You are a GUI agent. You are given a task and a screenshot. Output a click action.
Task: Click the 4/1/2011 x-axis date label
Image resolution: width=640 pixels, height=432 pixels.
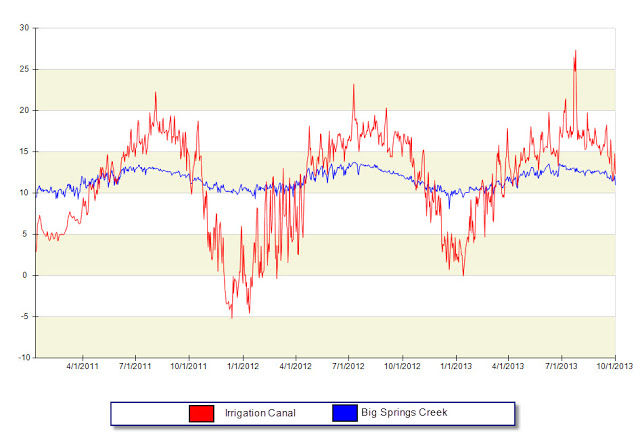point(82,366)
